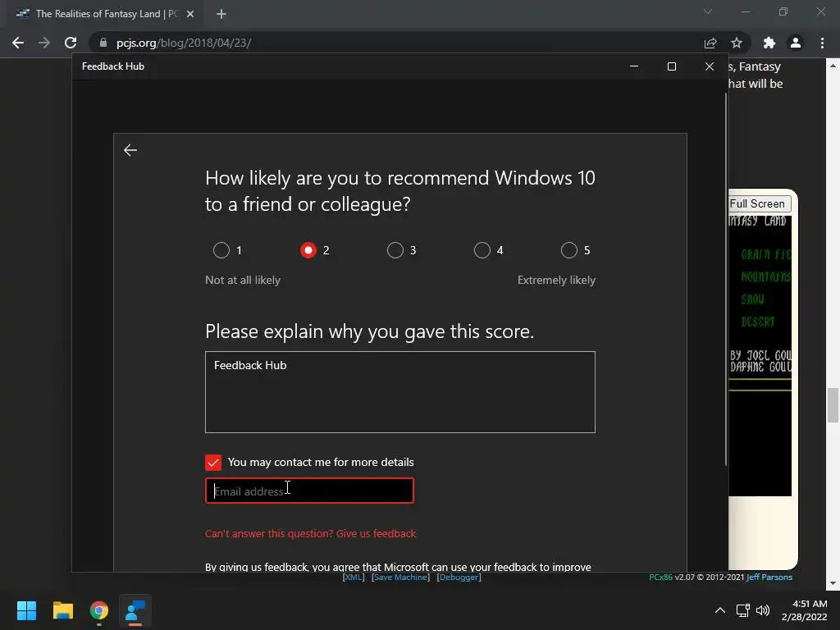840x630 pixels.
Task: Click Chrome browser back arrow
Action: click(18, 43)
